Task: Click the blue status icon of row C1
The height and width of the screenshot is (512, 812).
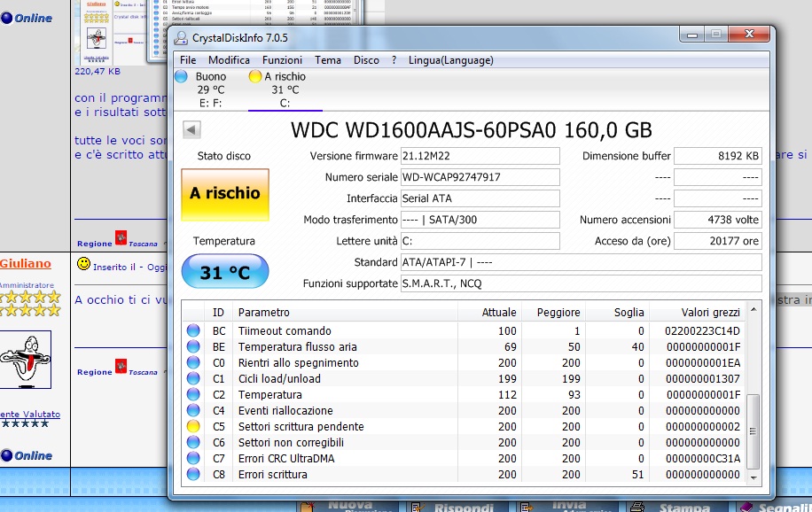Action: tap(193, 378)
